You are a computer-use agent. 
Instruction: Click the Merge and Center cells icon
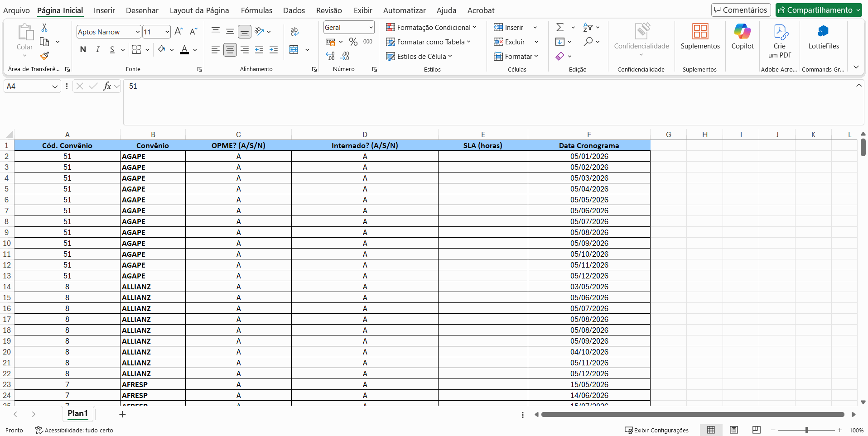point(294,49)
